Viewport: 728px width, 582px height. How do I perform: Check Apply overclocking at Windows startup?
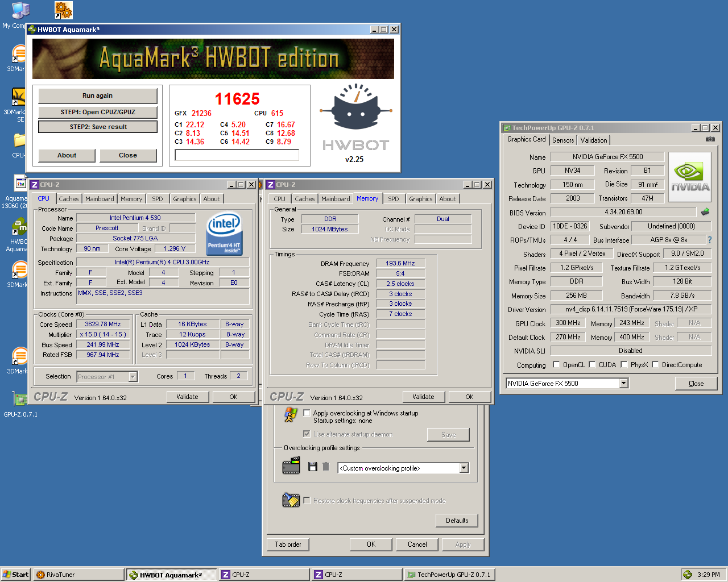(x=307, y=413)
